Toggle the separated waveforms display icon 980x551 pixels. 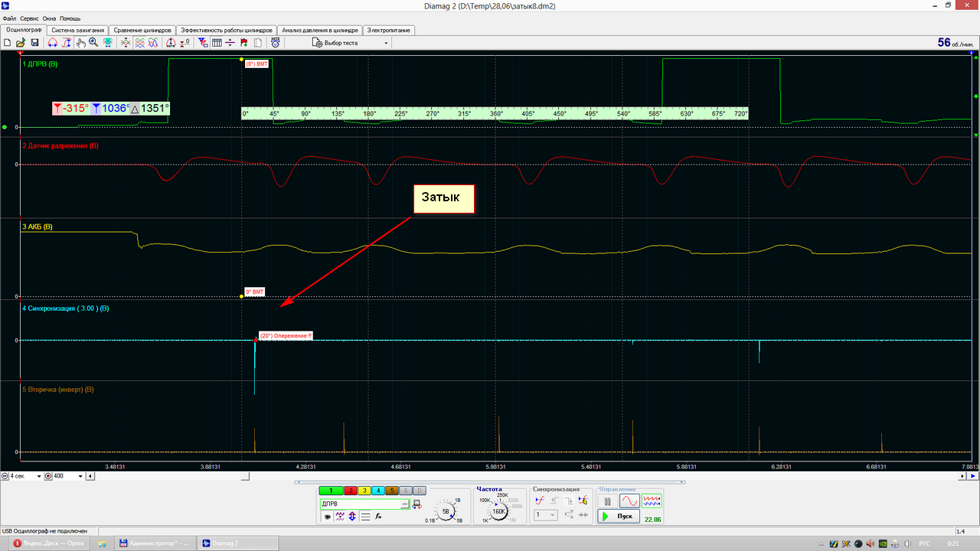click(140, 43)
